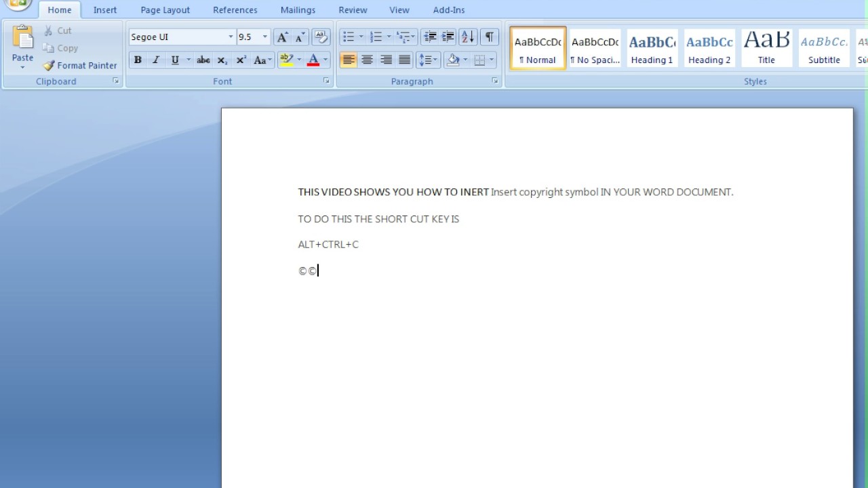Open the font name dropdown
Viewport: 868px width, 488px height.
pos(230,37)
